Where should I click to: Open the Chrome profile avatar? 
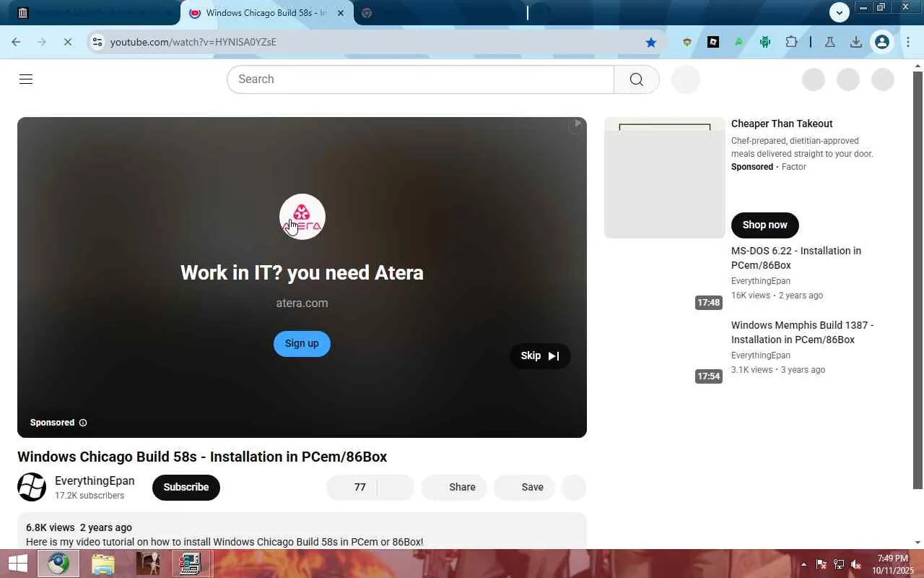click(x=882, y=42)
